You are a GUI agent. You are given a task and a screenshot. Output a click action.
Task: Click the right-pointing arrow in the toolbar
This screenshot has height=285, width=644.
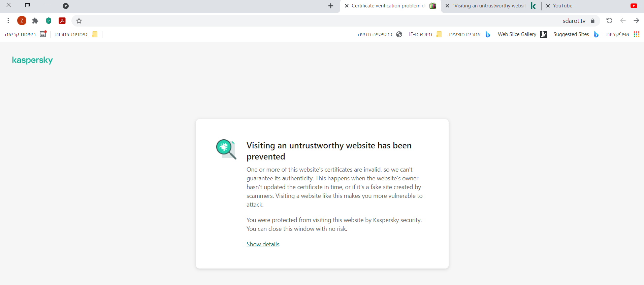[636, 21]
